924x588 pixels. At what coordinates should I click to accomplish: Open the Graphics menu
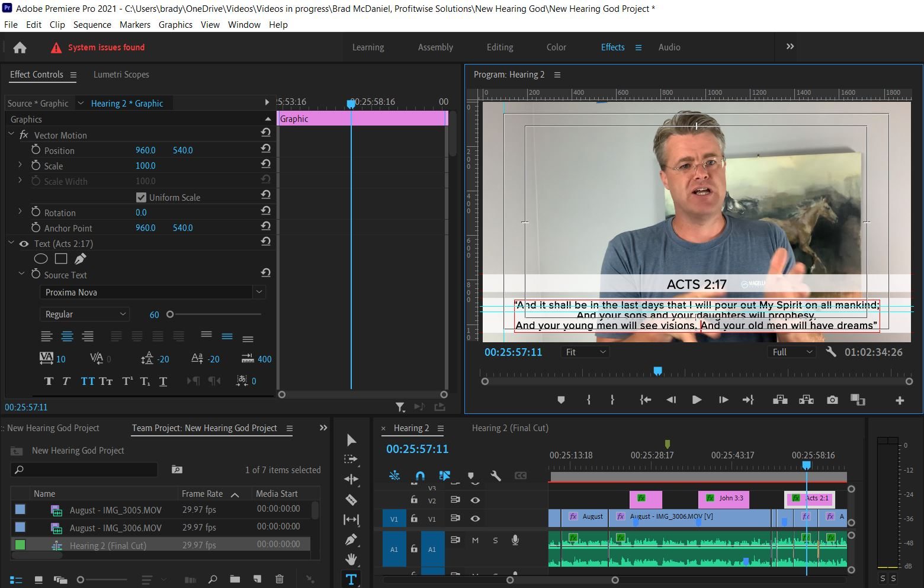tap(175, 25)
